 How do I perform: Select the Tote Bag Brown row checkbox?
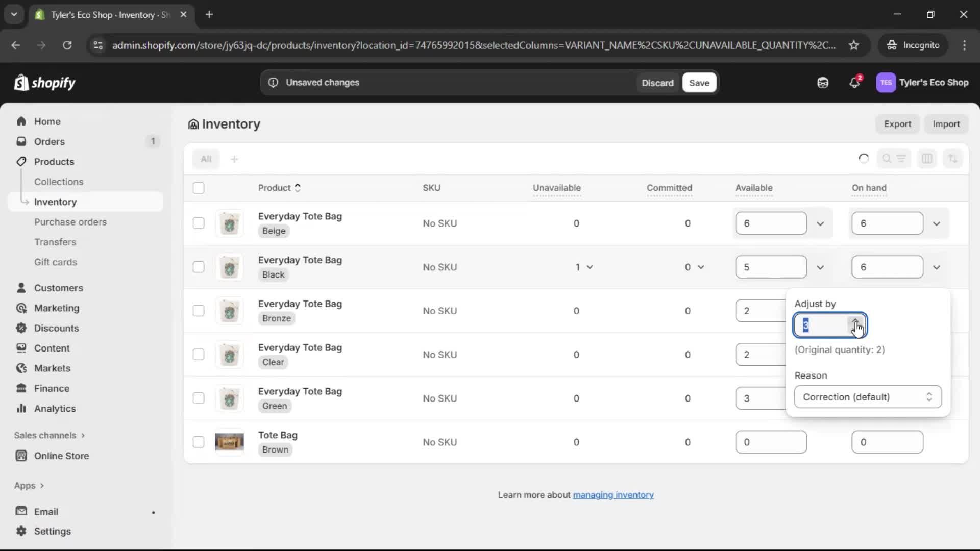[x=199, y=442]
